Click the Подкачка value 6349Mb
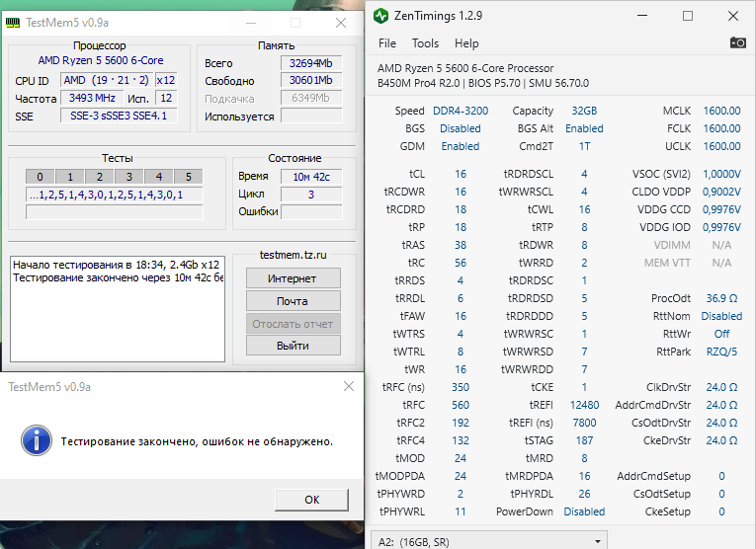Screen dimensions: 756x549 [x=311, y=98]
